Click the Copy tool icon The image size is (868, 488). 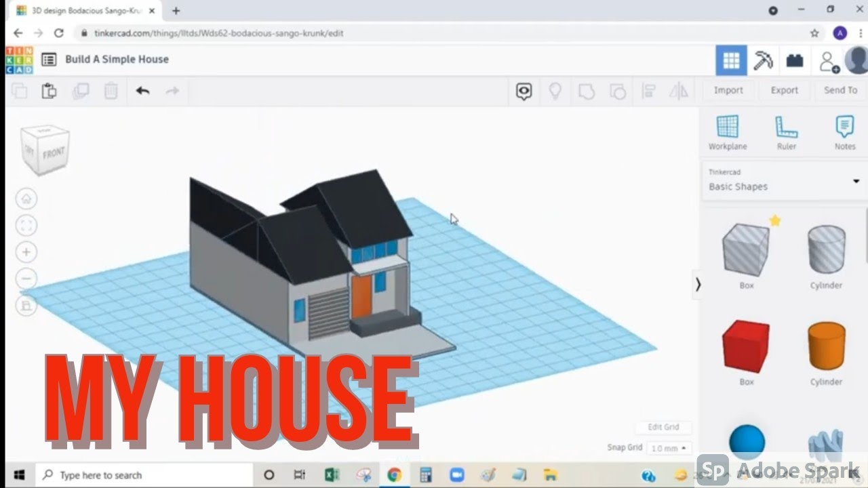click(x=20, y=91)
